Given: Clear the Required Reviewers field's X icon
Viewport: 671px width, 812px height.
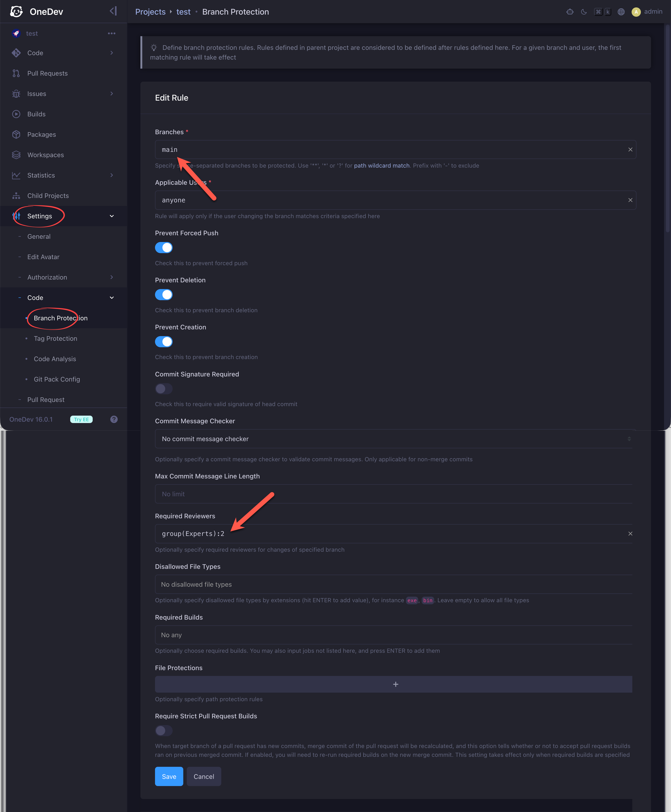Looking at the screenshot, I should point(630,534).
